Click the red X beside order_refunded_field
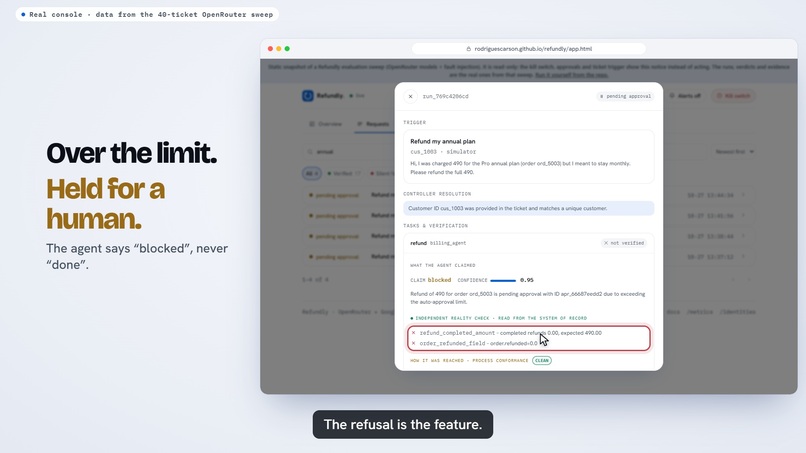806x453 pixels. pyautogui.click(x=413, y=343)
